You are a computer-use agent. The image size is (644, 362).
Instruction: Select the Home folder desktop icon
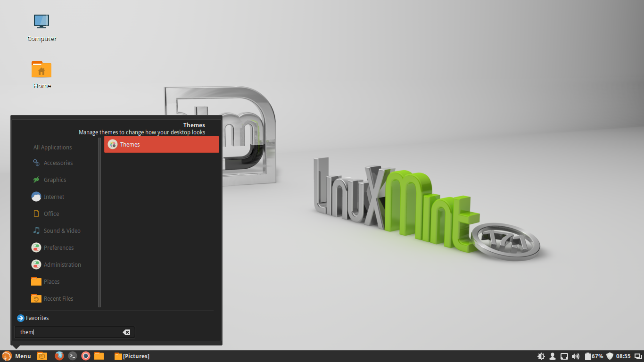pos(42,75)
